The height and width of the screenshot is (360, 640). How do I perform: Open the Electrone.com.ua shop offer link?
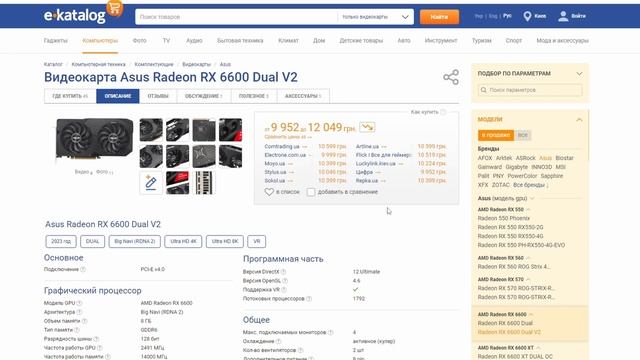[285, 155]
